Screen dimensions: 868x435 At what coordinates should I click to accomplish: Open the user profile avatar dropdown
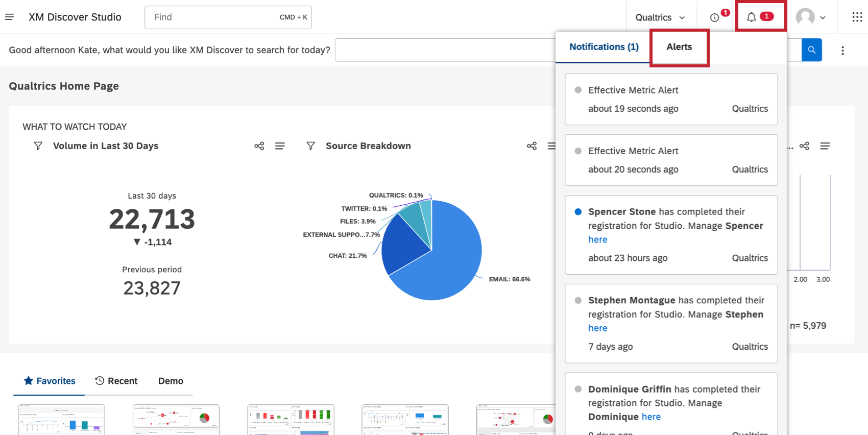pos(810,17)
